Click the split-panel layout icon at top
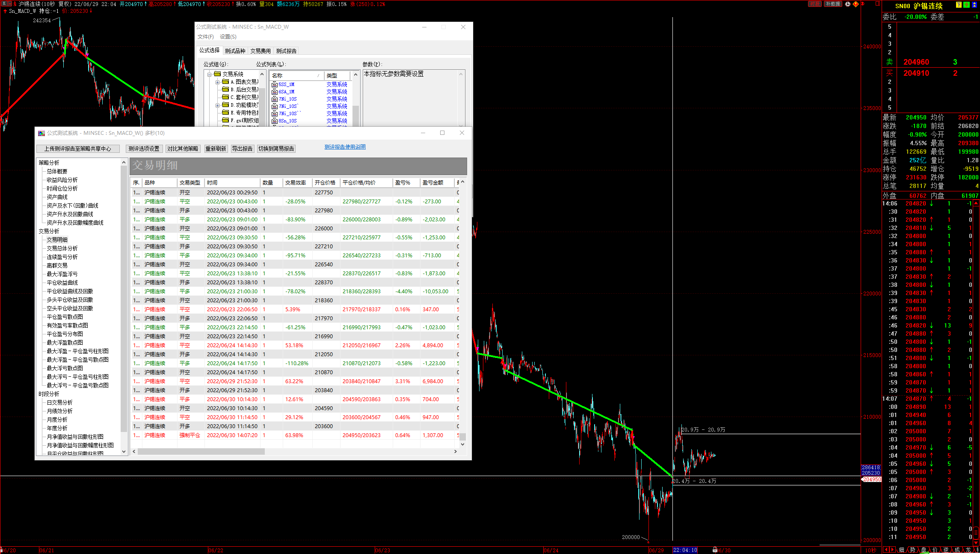Screen dimensions: 980x554 (878, 3)
